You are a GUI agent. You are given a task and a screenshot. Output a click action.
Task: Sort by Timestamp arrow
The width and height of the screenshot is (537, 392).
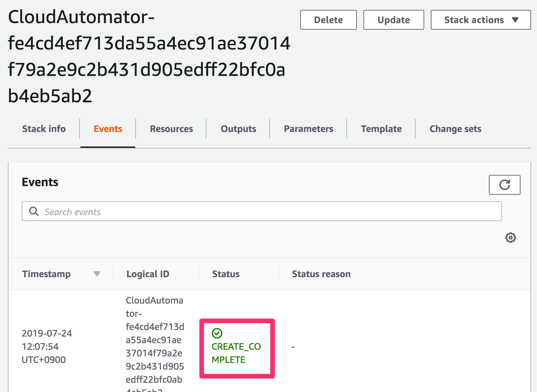97,274
